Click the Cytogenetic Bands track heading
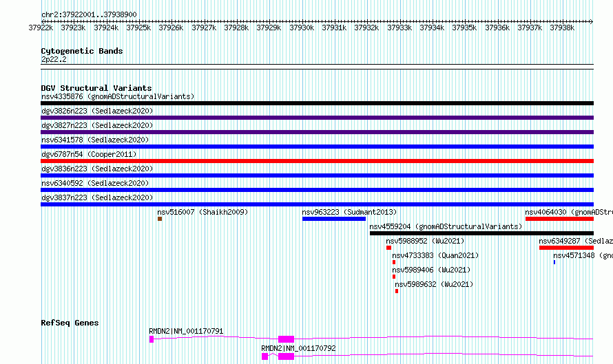Image resolution: width=613 pixels, height=364 pixels. point(82,51)
